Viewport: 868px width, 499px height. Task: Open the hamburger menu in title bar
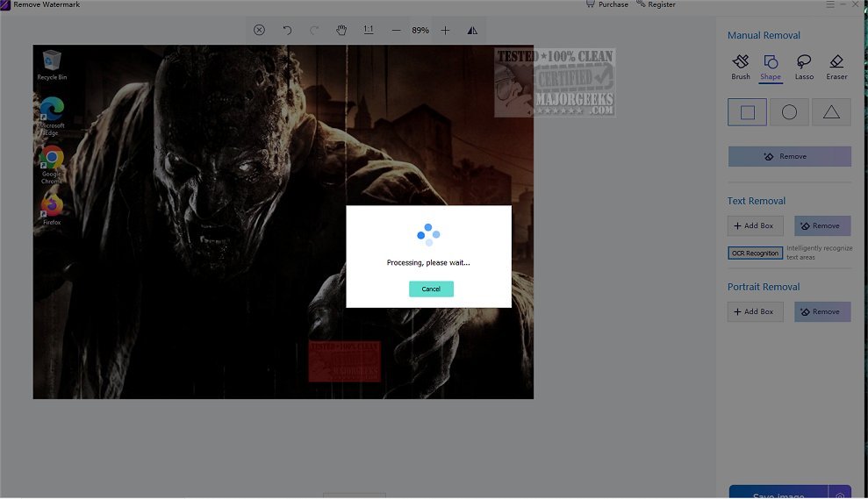coord(830,4)
